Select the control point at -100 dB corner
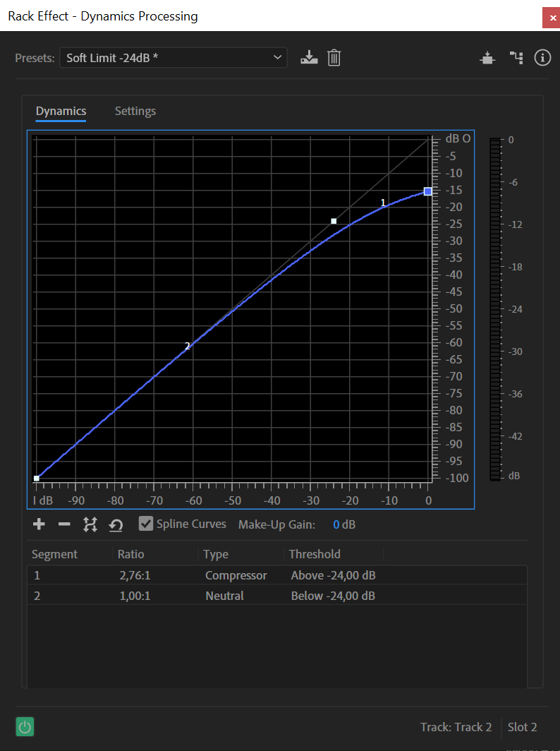Viewport: 560px width, 751px height. [x=37, y=478]
